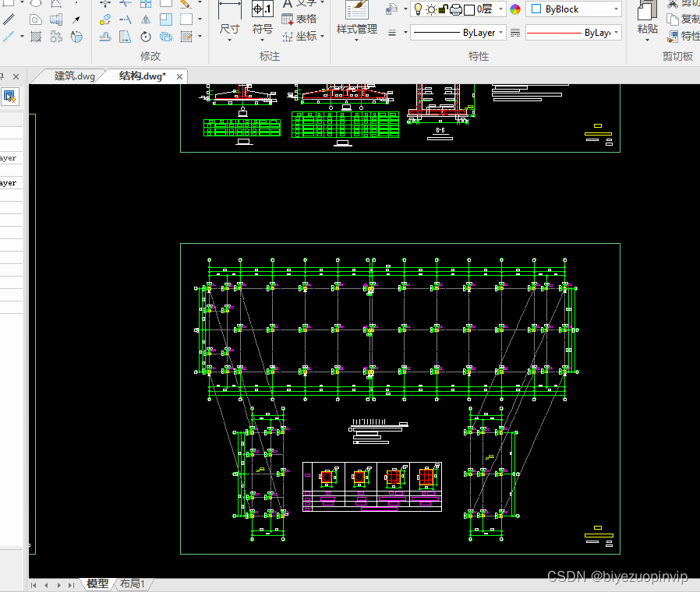Open the hatch edit dropdown arrow
The image size is (700, 592).
click(200, 37)
